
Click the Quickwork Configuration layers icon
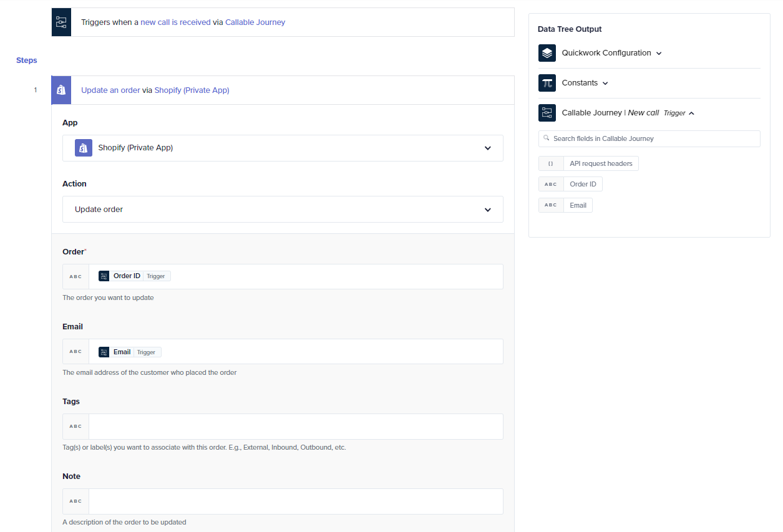point(547,53)
